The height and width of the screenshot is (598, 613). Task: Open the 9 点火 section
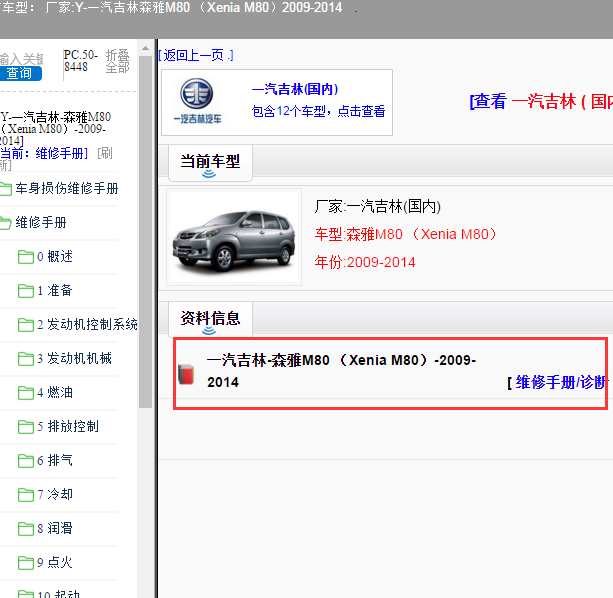click(55, 562)
